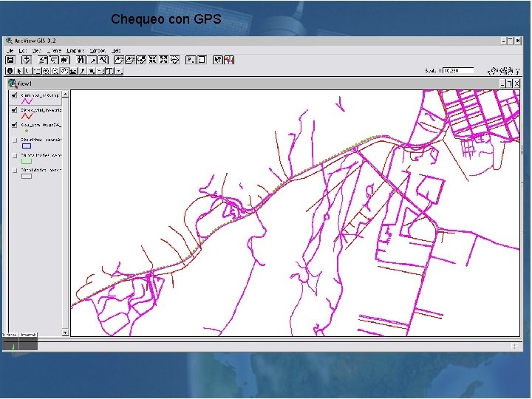Viewport: 532px width, 399px height.
Task: Click the ArcView GIS 3.2 title icon
Action: tap(9, 41)
